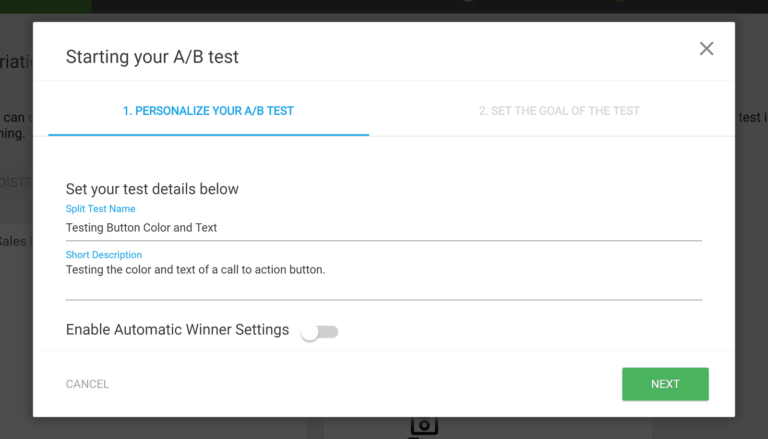The width and height of the screenshot is (768, 439).
Task: Click the blue Short Description label
Action: point(104,255)
